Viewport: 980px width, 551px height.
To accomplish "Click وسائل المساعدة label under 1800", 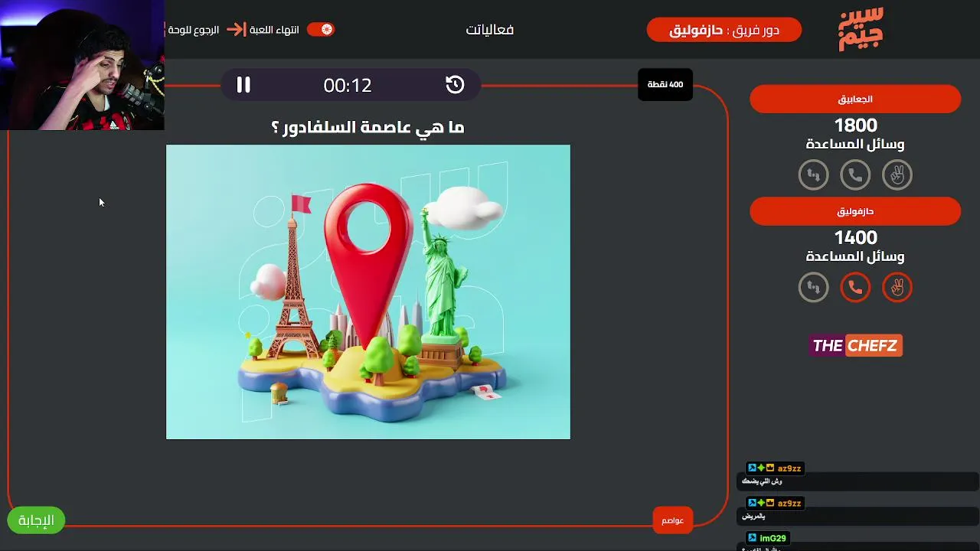I will [855, 144].
